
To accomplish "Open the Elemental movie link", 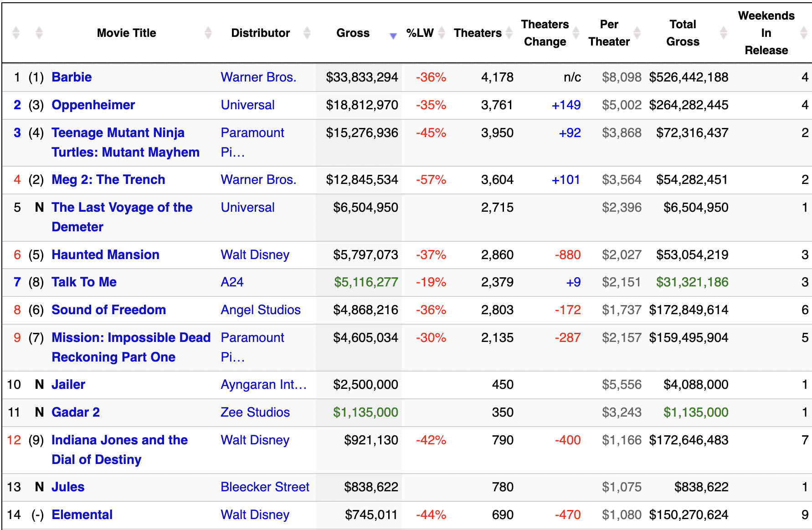I will 82,515.
